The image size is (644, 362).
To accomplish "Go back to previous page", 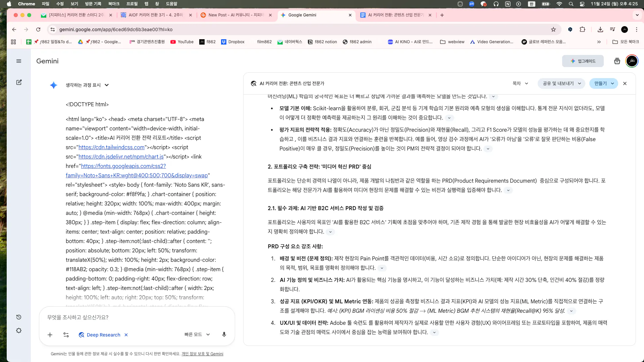I will pos(14,29).
